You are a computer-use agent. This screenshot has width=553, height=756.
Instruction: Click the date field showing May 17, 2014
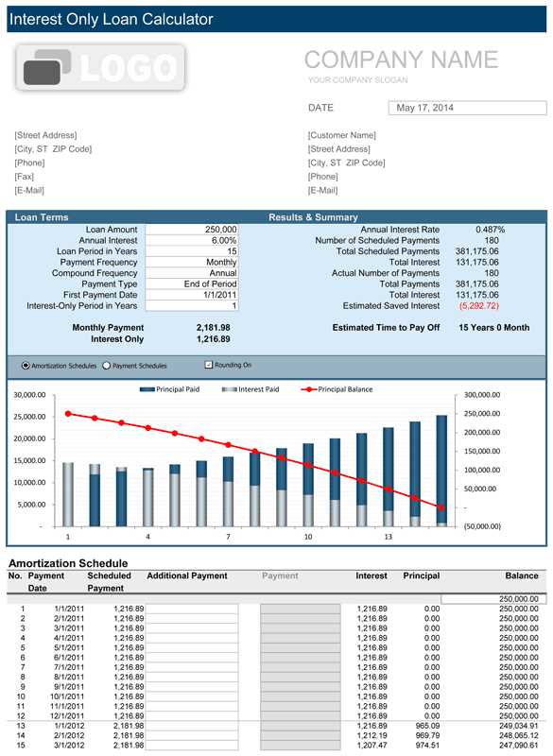(x=467, y=108)
